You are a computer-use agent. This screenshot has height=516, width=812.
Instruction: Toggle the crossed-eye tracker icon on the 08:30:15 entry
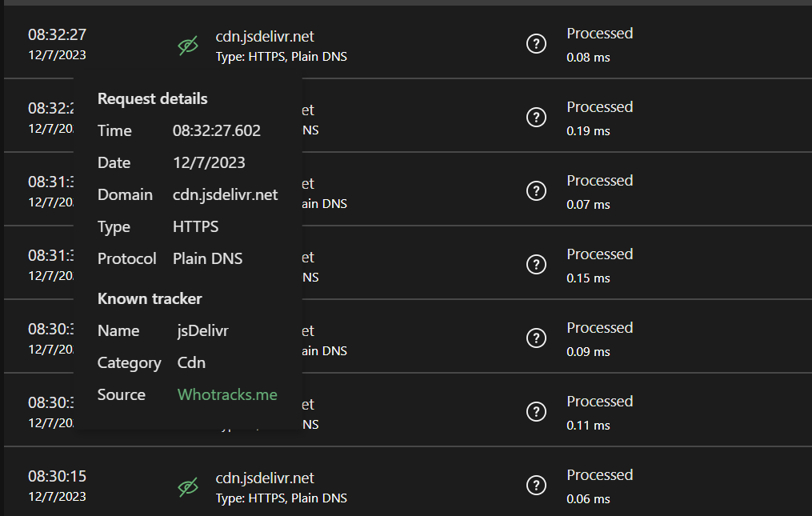click(187, 486)
